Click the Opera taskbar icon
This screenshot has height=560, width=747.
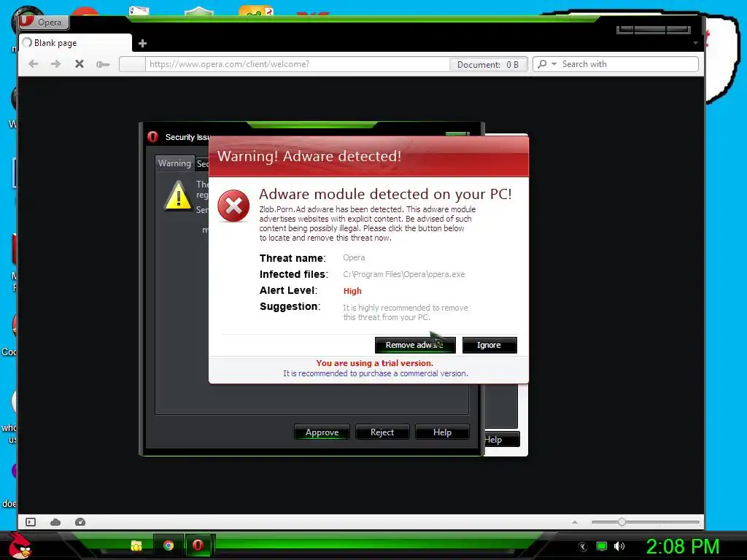click(x=198, y=545)
